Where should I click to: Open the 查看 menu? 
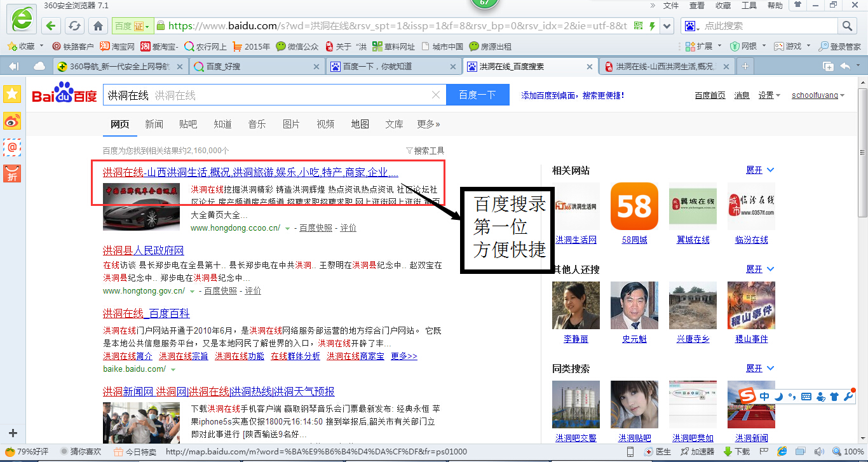[697, 6]
